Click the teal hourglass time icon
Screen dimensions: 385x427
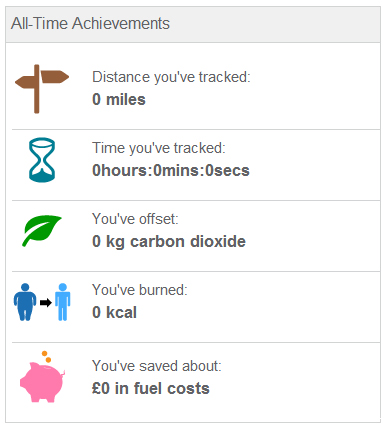(x=42, y=160)
